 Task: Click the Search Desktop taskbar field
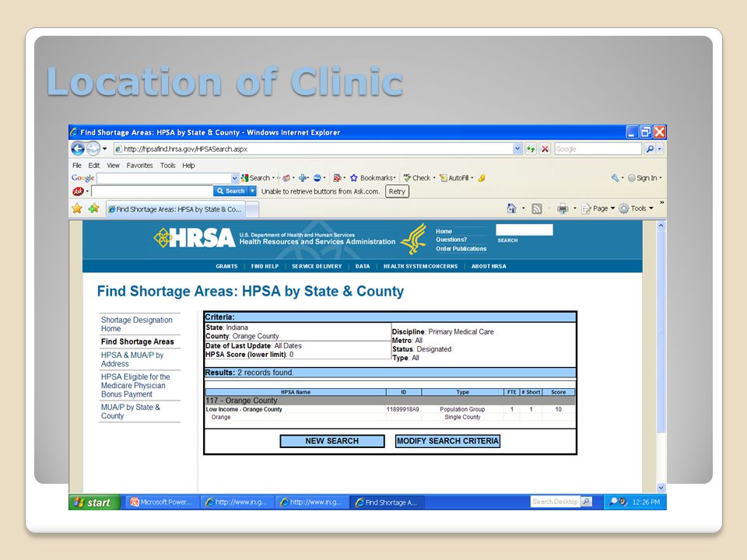pyautogui.click(x=556, y=502)
